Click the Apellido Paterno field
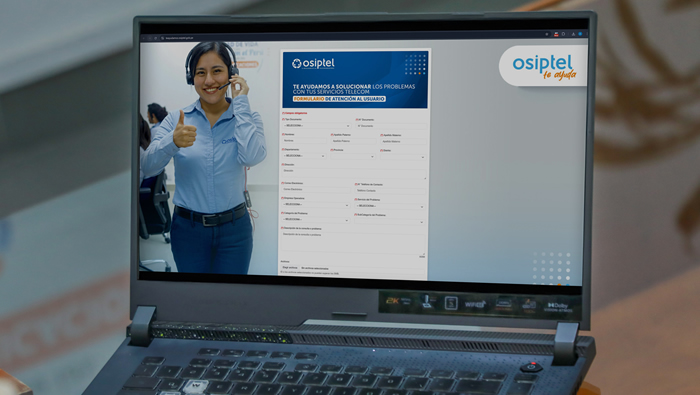 (x=354, y=141)
